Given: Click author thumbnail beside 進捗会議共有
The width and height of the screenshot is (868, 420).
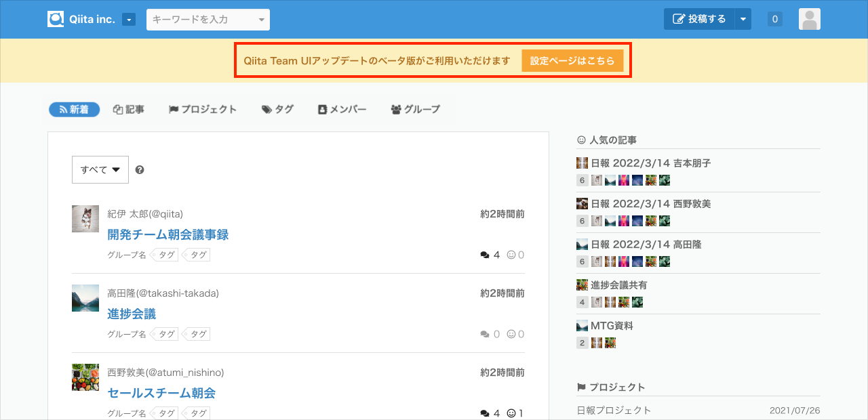Looking at the screenshot, I should pos(582,285).
